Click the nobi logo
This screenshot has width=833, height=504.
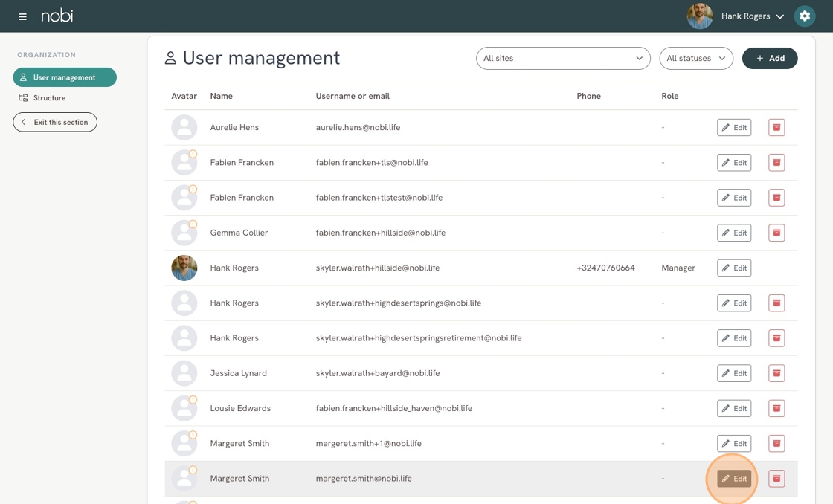point(57,16)
